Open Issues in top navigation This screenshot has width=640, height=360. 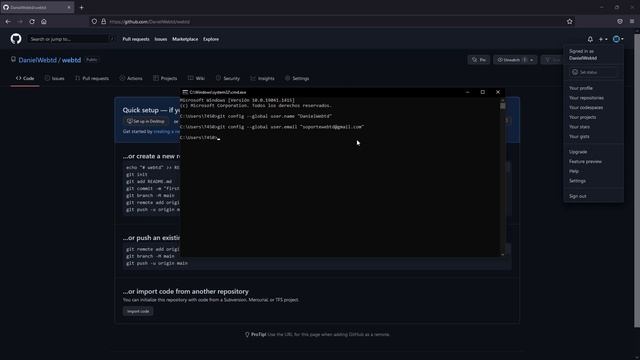[x=161, y=39]
